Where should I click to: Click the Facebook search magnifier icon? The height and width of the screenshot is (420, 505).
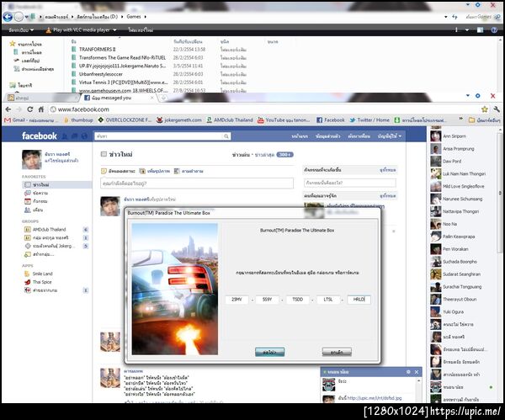pyautogui.click(x=226, y=136)
